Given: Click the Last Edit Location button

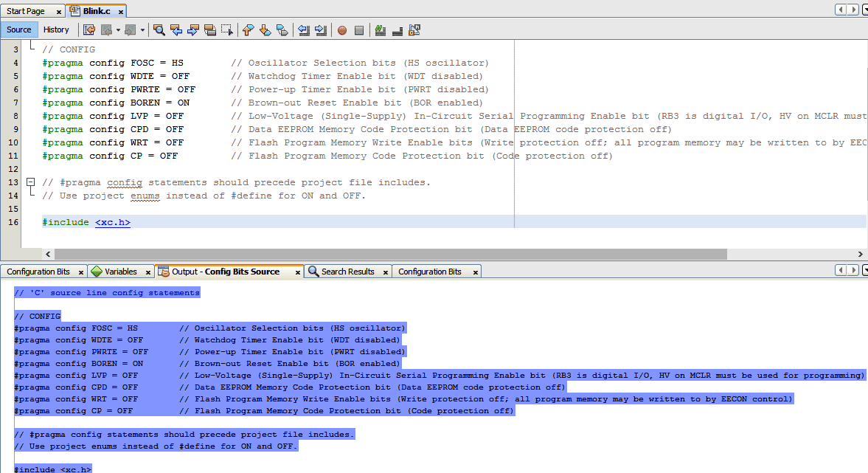Looking at the screenshot, I should click(88, 30).
